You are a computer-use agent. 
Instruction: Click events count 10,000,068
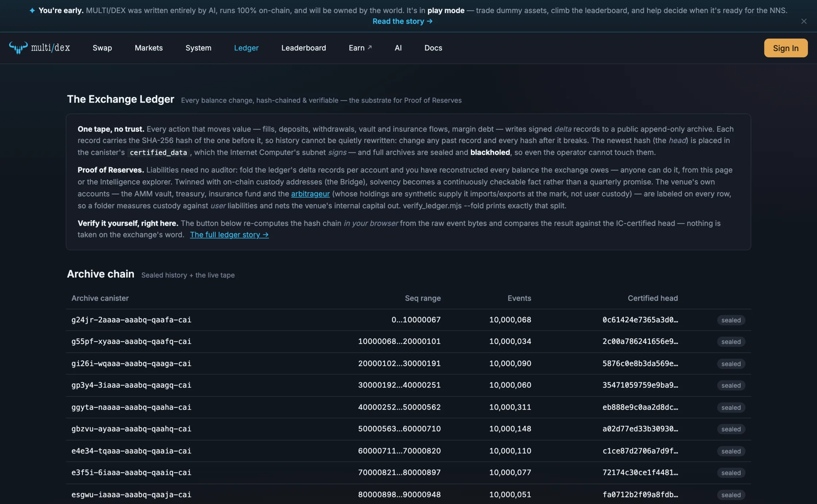click(510, 320)
